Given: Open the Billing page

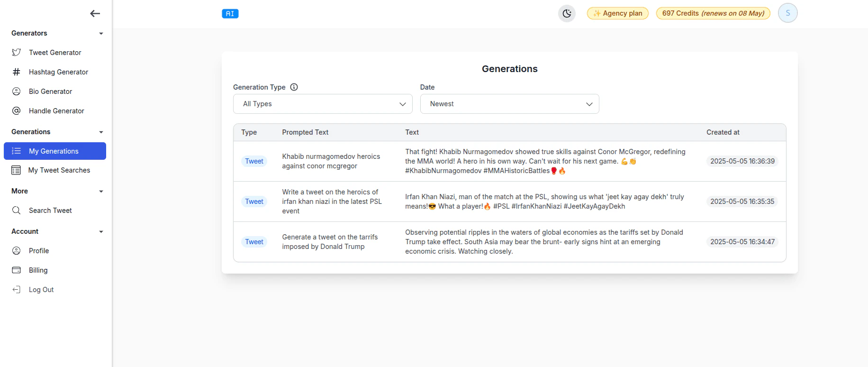Looking at the screenshot, I should click(55, 270).
